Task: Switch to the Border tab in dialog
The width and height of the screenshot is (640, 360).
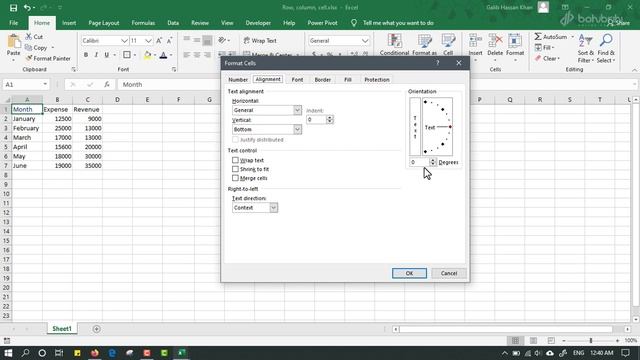Action: pyautogui.click(x=322, y=80)
